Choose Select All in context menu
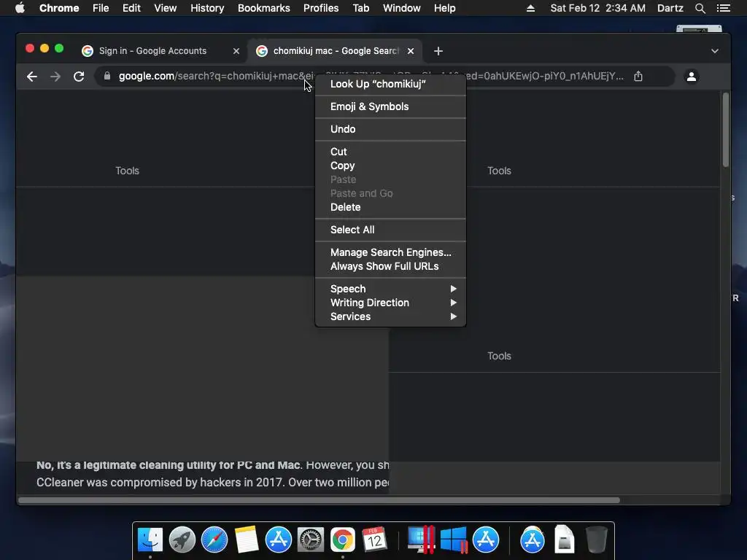 [390, 230]
